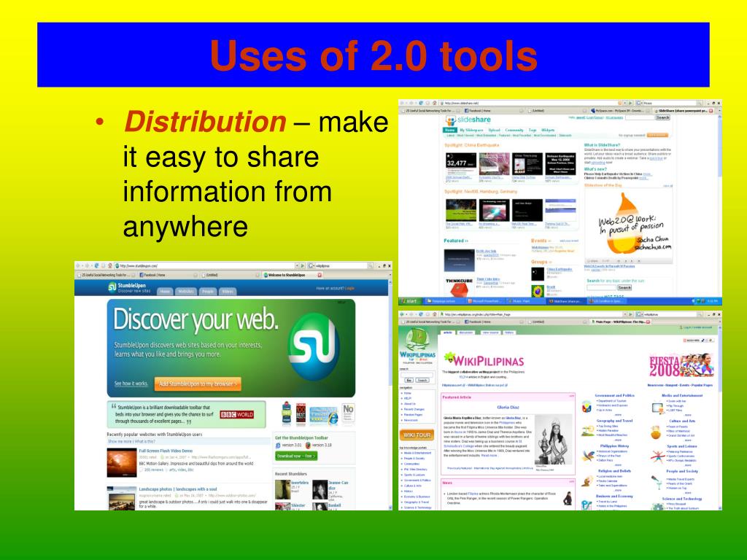Click the Government and Politics portal icon
This screenshot has width=747, height=560.
[587, 407]
